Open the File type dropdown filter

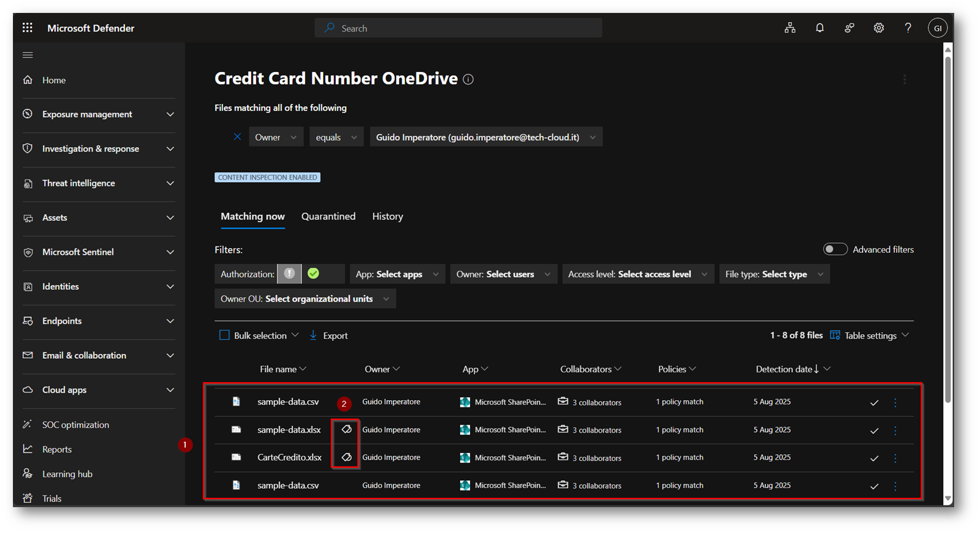coord(774,274)
